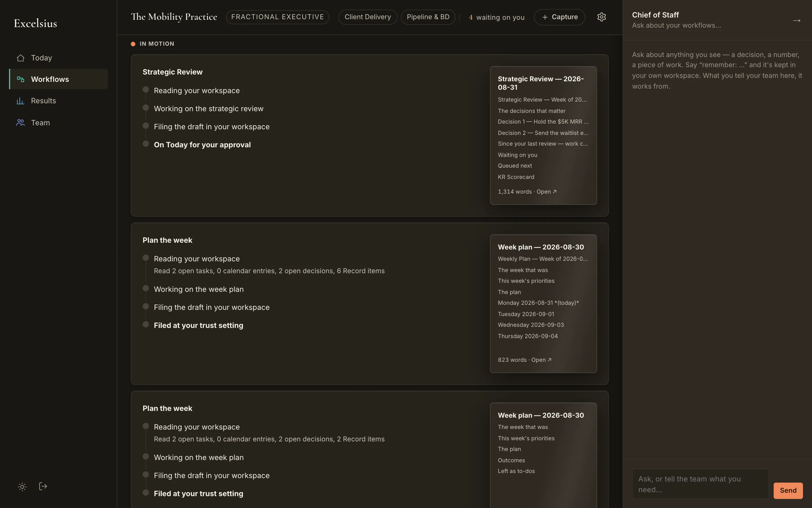Open the Strategic Review 2026-08-31 draft card

[x=543, y=135]
